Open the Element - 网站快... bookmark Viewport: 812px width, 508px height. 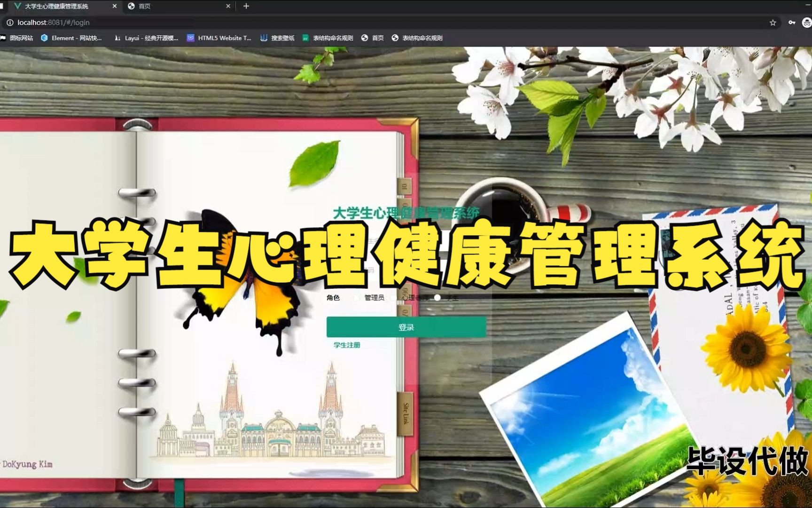coord(71,38)
